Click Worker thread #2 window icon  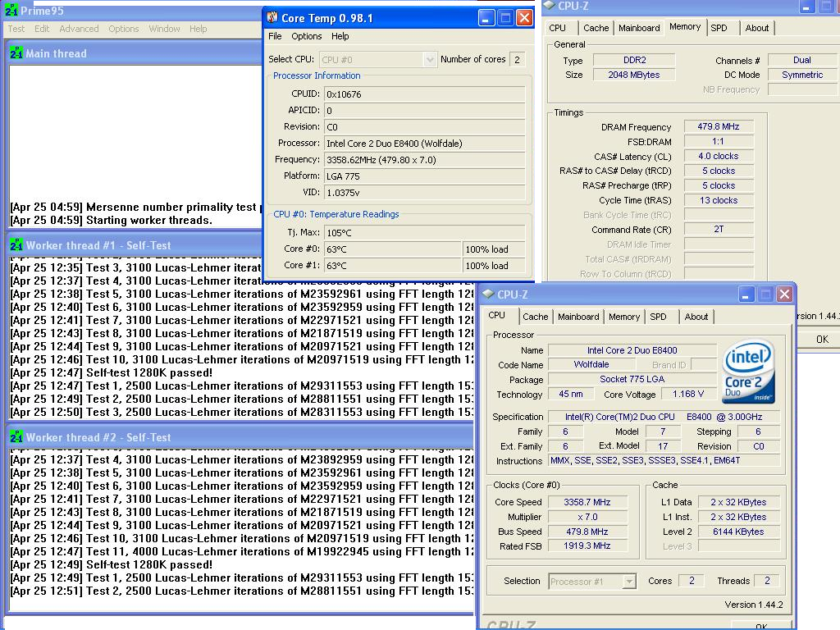click(x=16, y=436)
